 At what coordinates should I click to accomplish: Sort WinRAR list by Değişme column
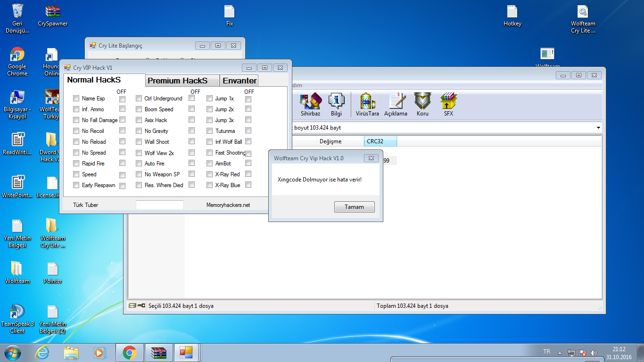click(x=340, y=141)
